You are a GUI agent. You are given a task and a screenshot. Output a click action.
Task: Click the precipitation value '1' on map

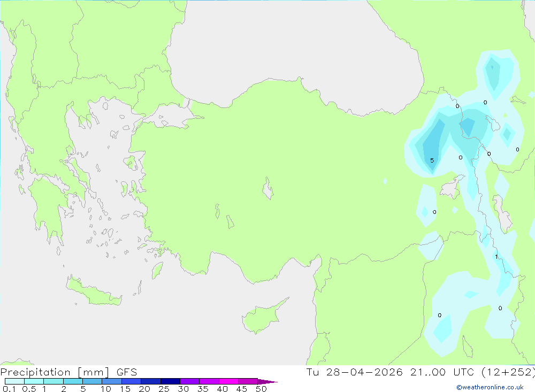pyautogui.click(x=496, y=257)
